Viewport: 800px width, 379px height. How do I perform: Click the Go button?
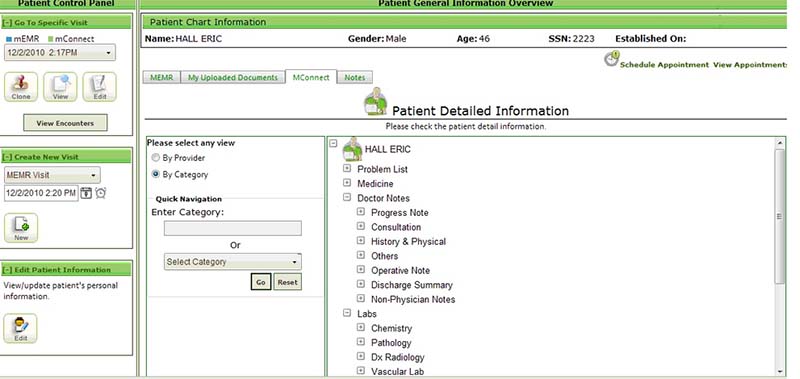(x=261, y=282)
